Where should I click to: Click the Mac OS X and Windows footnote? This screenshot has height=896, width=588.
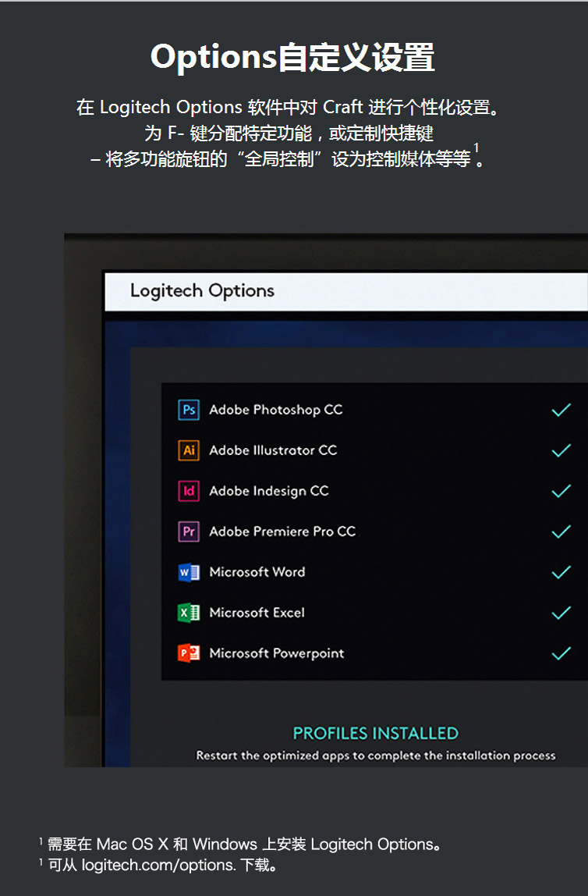(239, 844)
